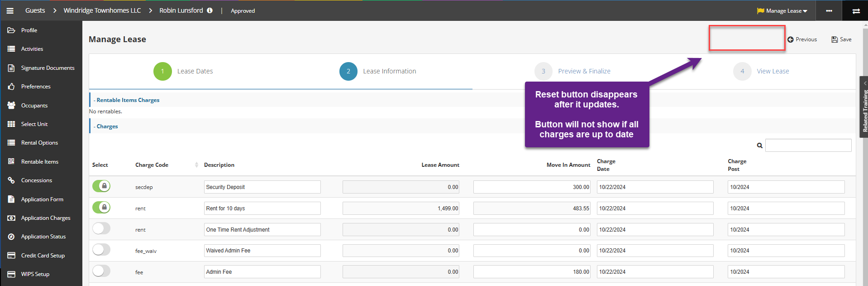Click the swap arrows icon in top bar
868x286 pixels.
(856, 11)
